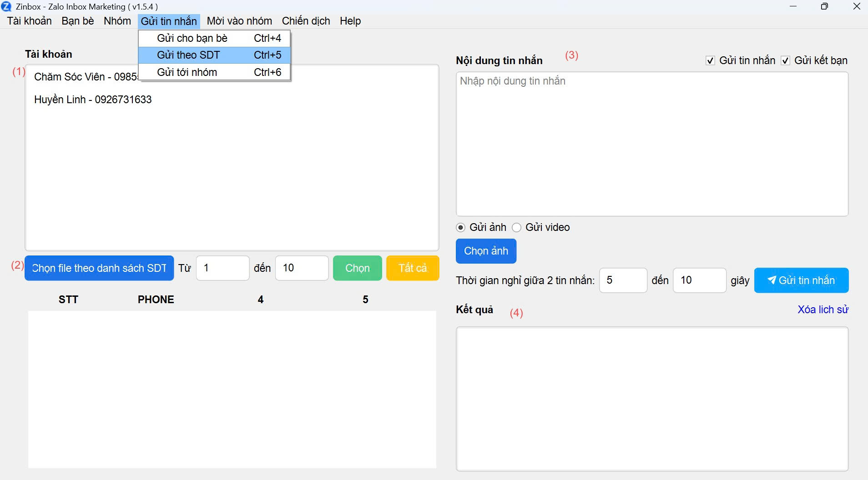Image resolution: width=868 pixels, height=480 pixels.
Task: Click the Chọn ảnh button
Action: [x=486, y=251]
